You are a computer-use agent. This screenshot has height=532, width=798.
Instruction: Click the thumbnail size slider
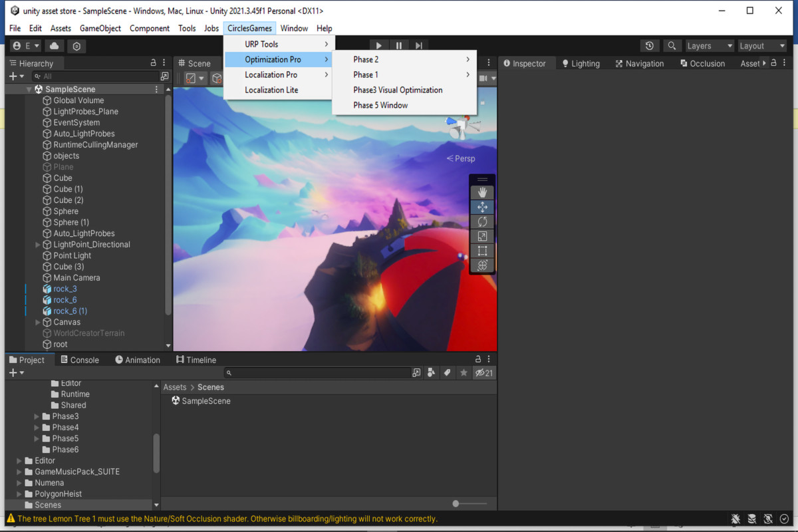coord(456,504)
